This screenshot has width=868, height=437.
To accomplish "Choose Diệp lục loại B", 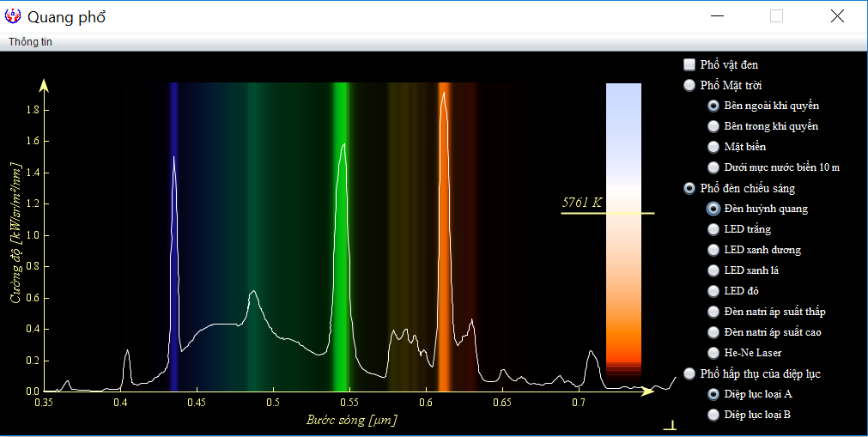I will pyautogui.click(x=713, y=415).
